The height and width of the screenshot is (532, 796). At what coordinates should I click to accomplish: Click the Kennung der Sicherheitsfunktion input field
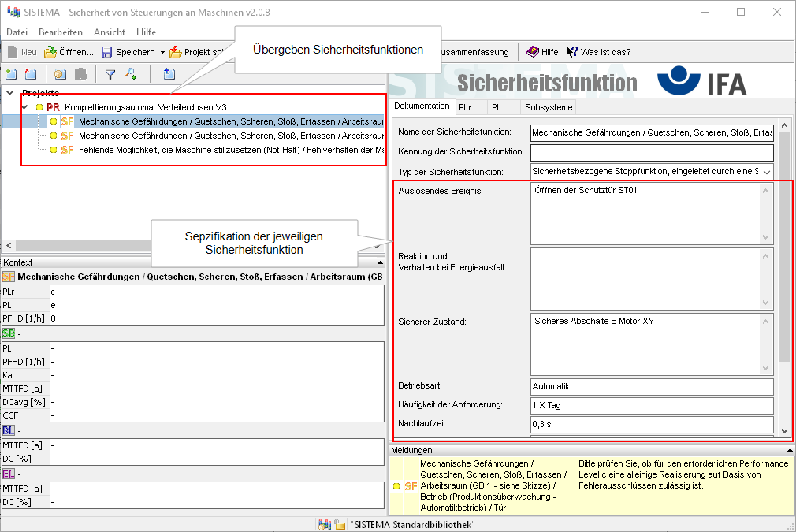click(651, 152)
